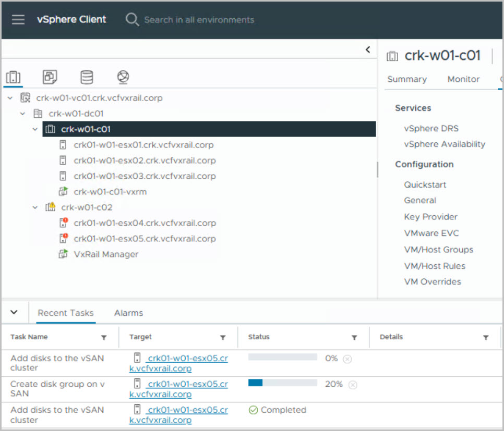Switch to the Alarms tab
The image size is (504, 431).
click(x=128, y=313)
